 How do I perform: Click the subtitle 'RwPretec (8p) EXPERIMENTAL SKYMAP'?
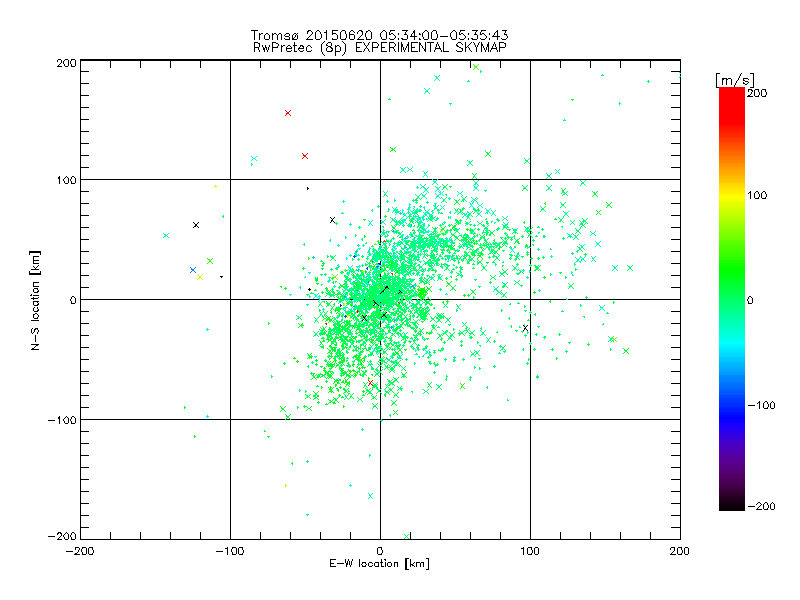point(380,48)
